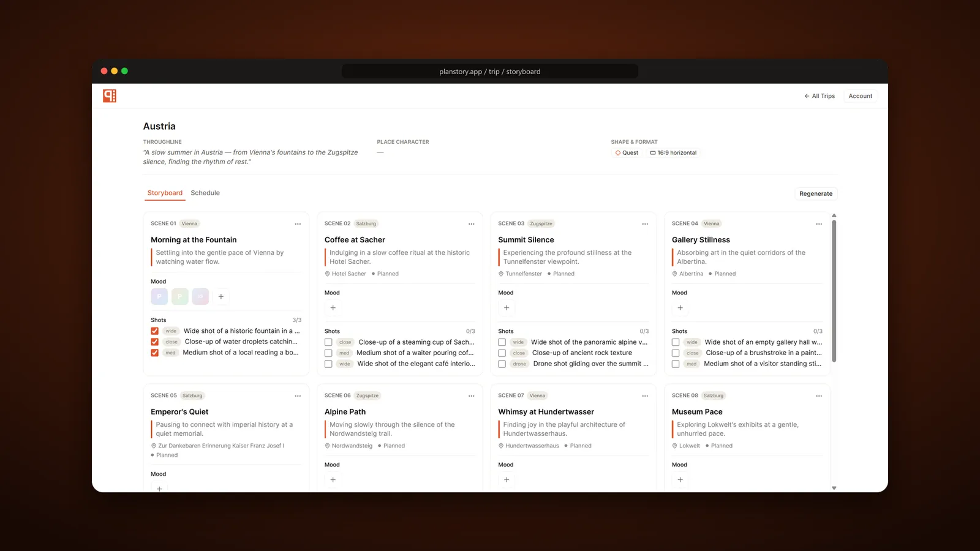
Task: Check close-up of brushstroke in painting
Action: pyautogui.click(x=676, y=353)
